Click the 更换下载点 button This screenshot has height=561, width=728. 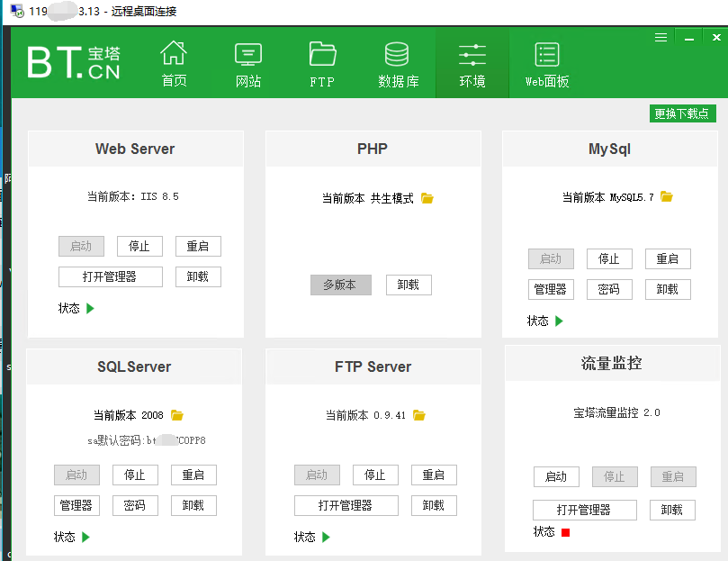pyautogui.click(x=682, y=113)
